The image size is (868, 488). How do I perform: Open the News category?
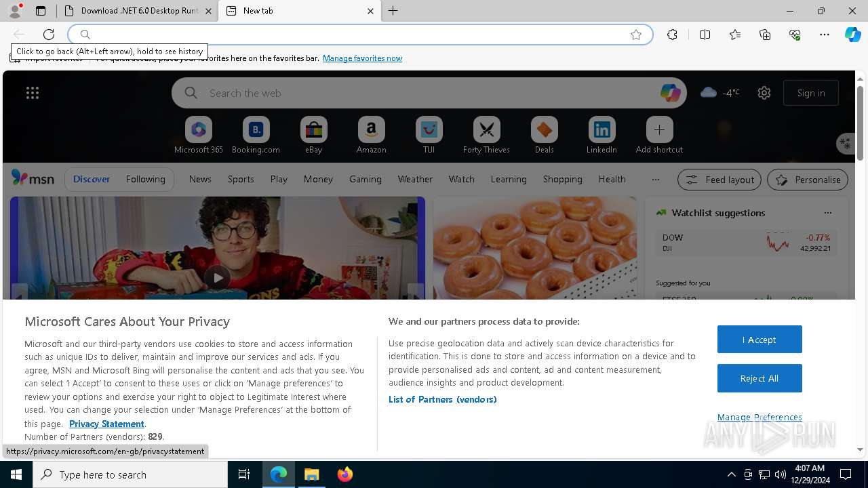200,179
